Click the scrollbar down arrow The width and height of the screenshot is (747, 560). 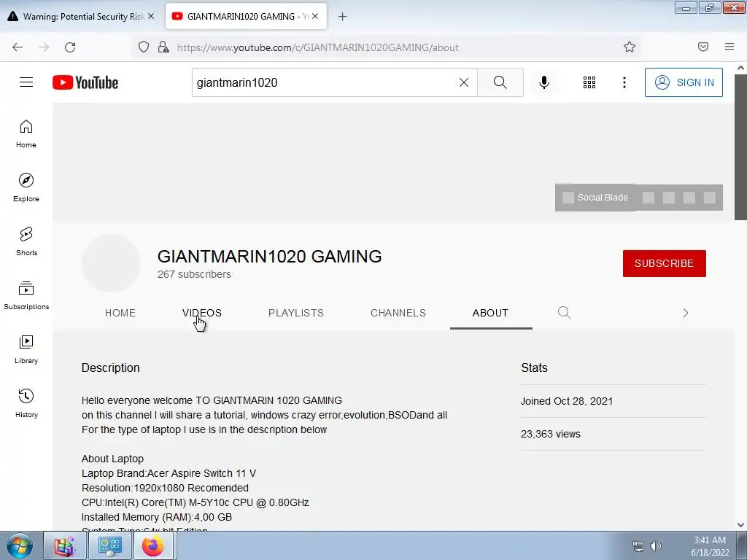click(740, 525)
